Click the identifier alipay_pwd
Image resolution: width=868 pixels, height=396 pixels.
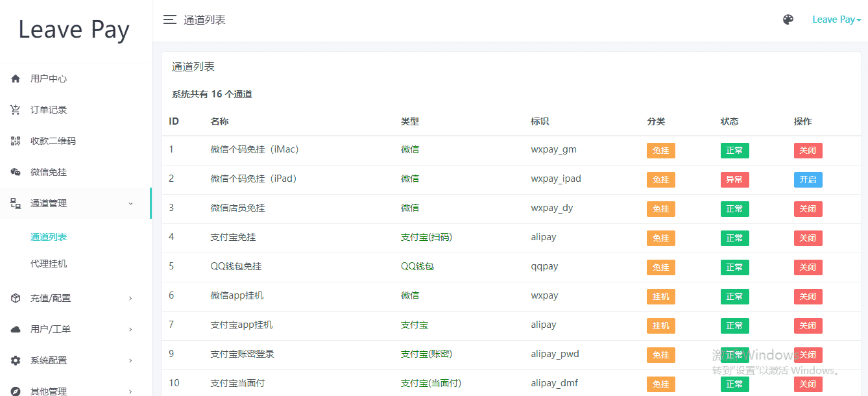[x=555, y=354]
